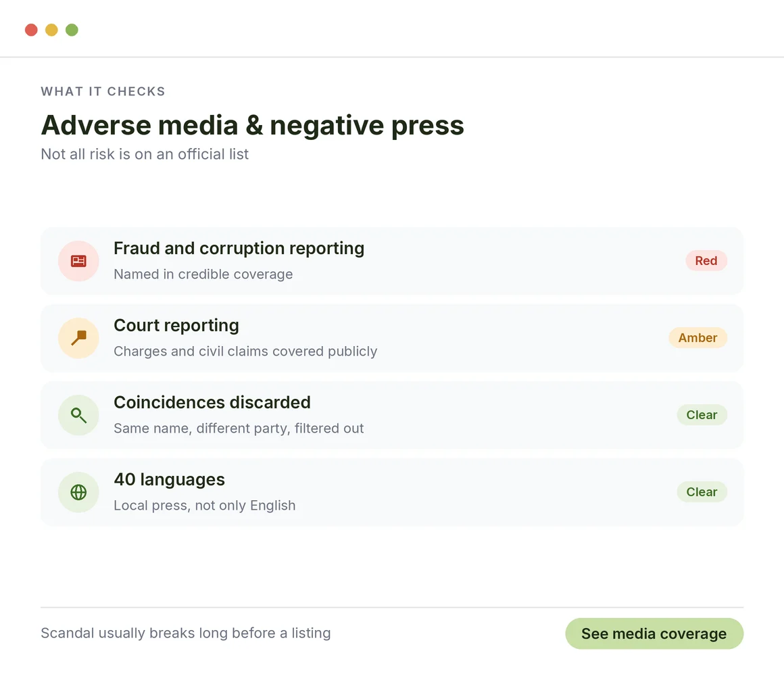Click the gavel icon for Court reporting
This screenshot has height=676, width=784.
point(78,338)
